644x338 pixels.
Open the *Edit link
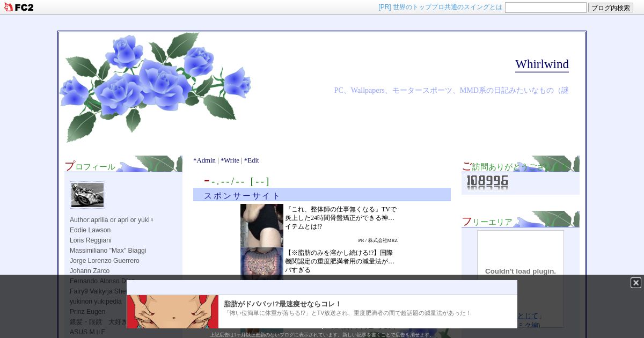(251, 160)
